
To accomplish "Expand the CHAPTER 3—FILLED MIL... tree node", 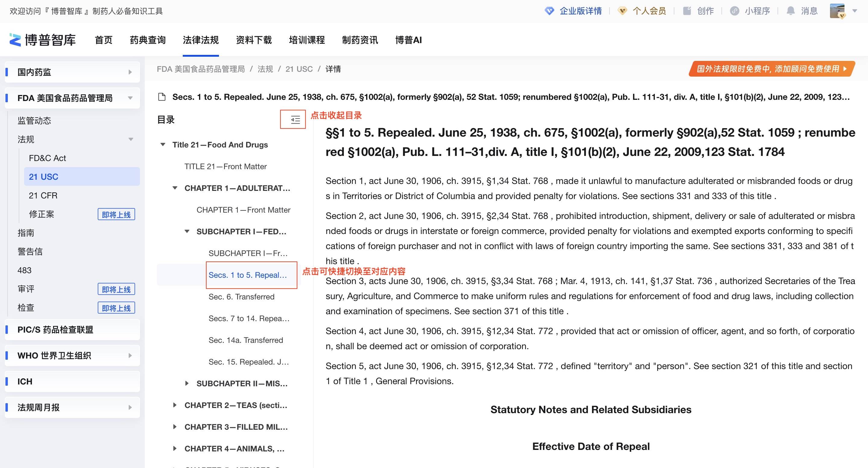I will [175, 427].
